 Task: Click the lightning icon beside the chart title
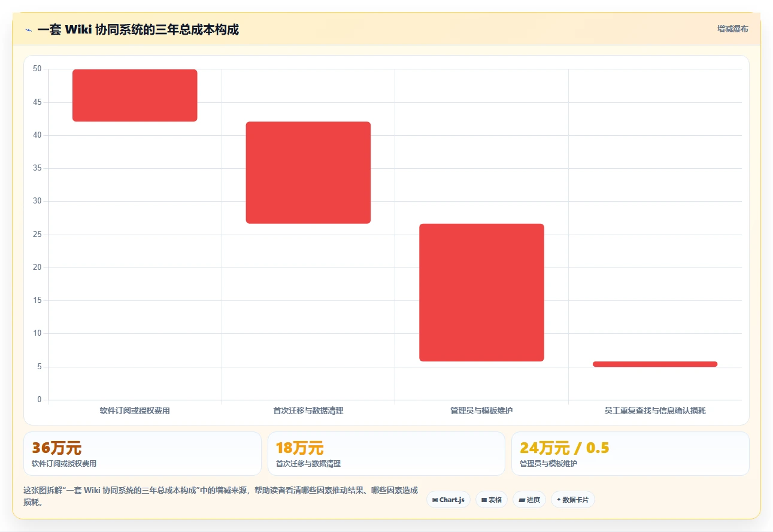28,30
